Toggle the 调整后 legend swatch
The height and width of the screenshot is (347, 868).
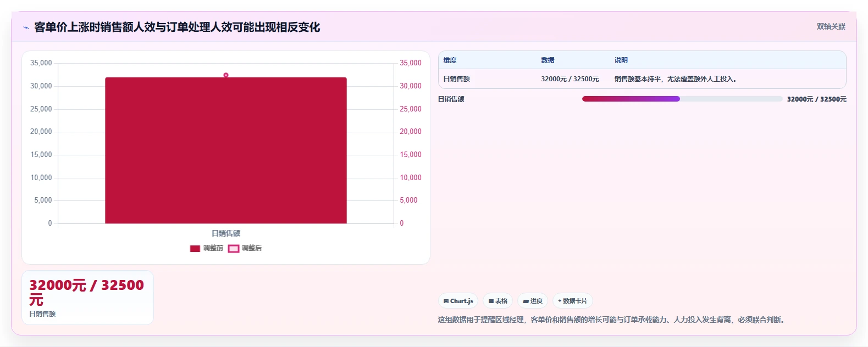(234, 249)
